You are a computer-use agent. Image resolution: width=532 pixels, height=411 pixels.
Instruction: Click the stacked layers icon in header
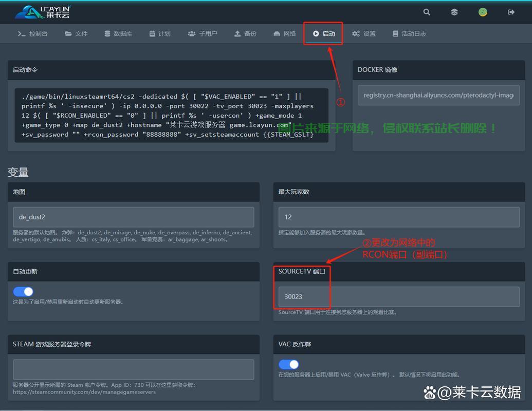click(454, 12)
